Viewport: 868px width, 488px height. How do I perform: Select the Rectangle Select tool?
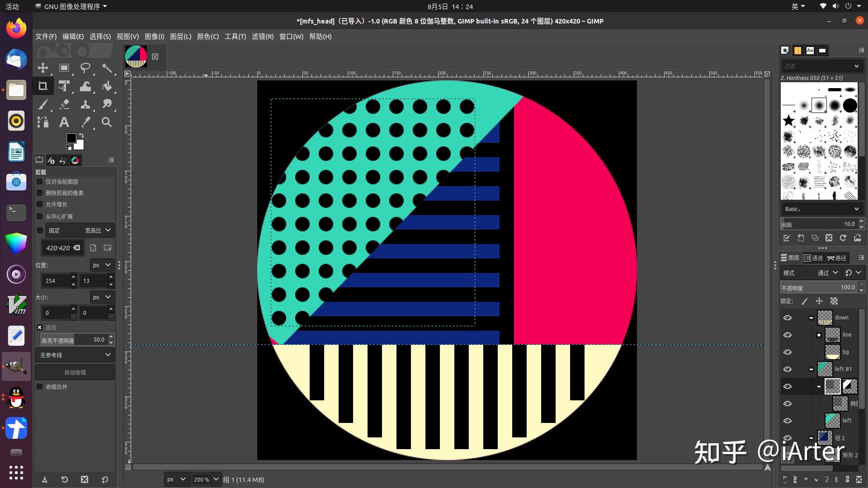pos(64,68)
